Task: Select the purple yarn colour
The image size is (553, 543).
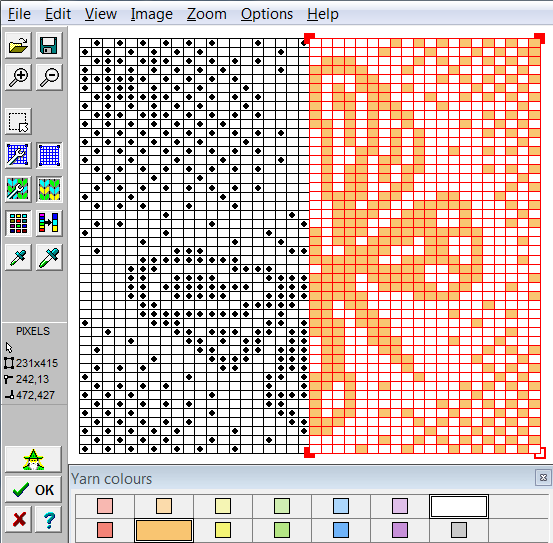Action: click(x=400, y=530)
